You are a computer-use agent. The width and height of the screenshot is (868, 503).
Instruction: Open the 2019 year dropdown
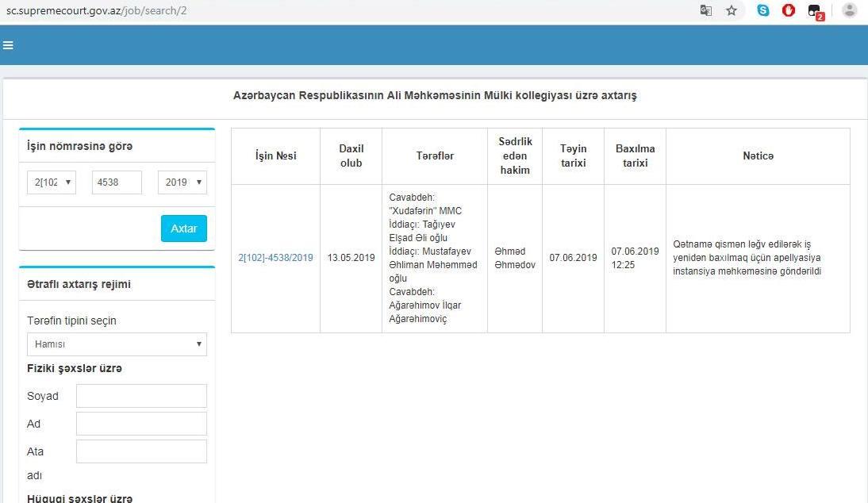pos(182,182)
